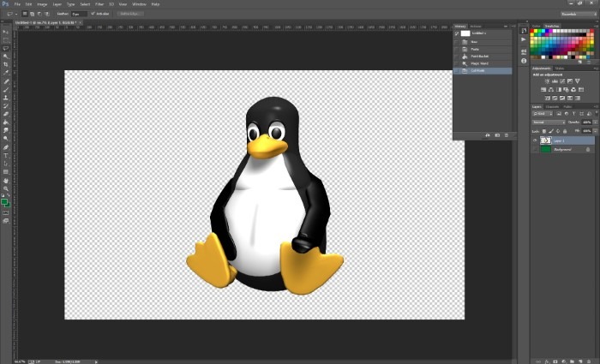
Task: Select the Magic Wand state in History
Action: pos(483,63)
